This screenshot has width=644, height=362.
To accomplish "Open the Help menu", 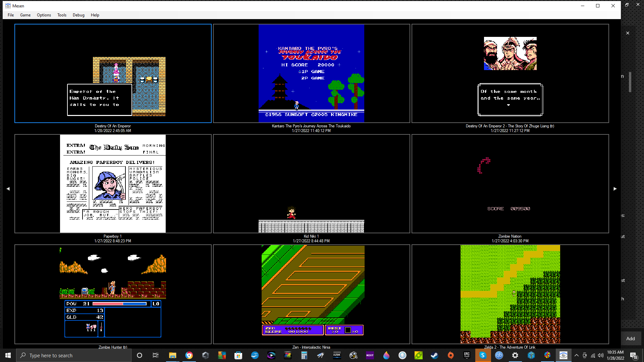I will coord(95,15).
